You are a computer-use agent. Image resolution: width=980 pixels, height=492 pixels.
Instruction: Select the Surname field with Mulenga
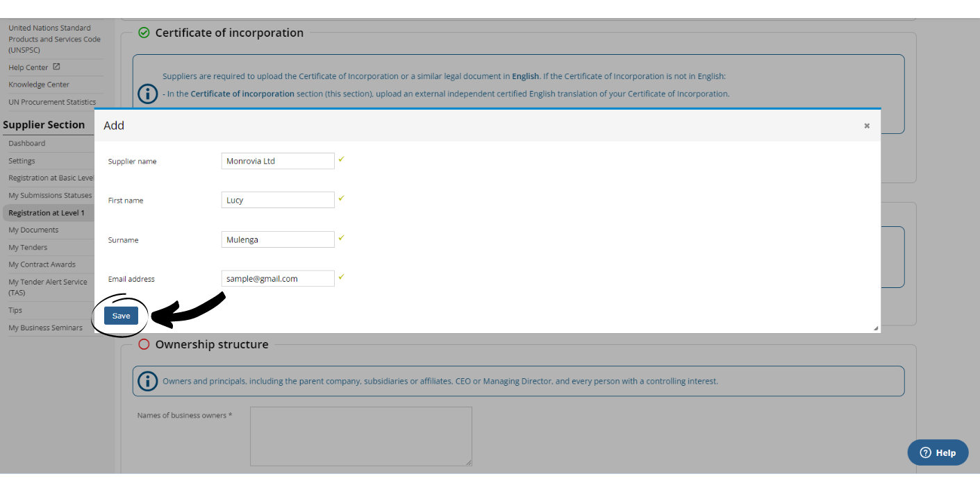[x=278, y=239]
